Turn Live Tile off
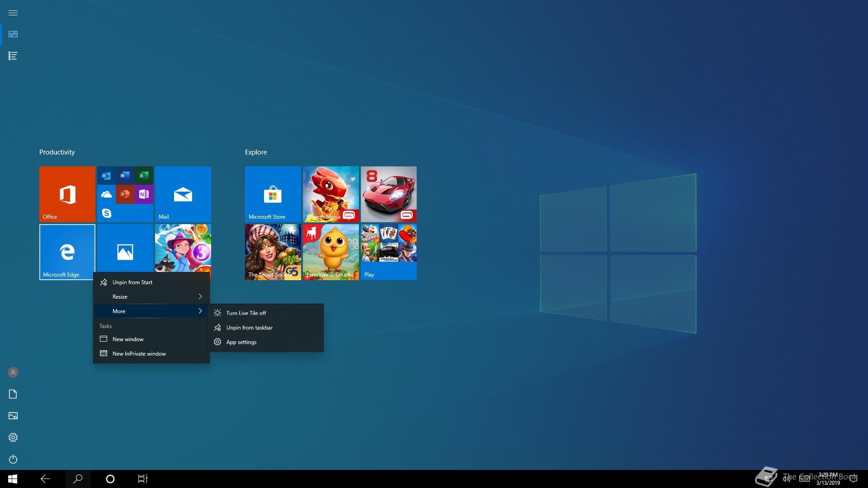868x488 pixels. [x=266, y=313]
